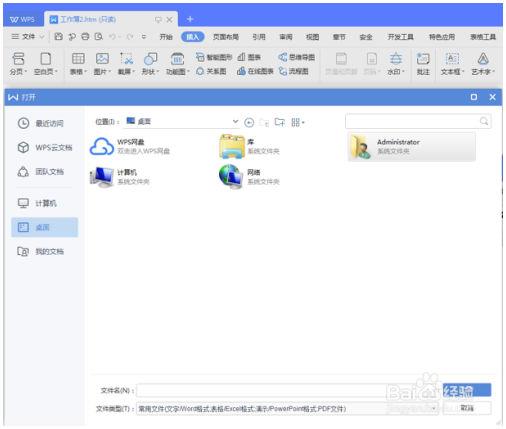Open the view mode dropdown
Viewport: 506px width, 429px height.
[298, 122]
